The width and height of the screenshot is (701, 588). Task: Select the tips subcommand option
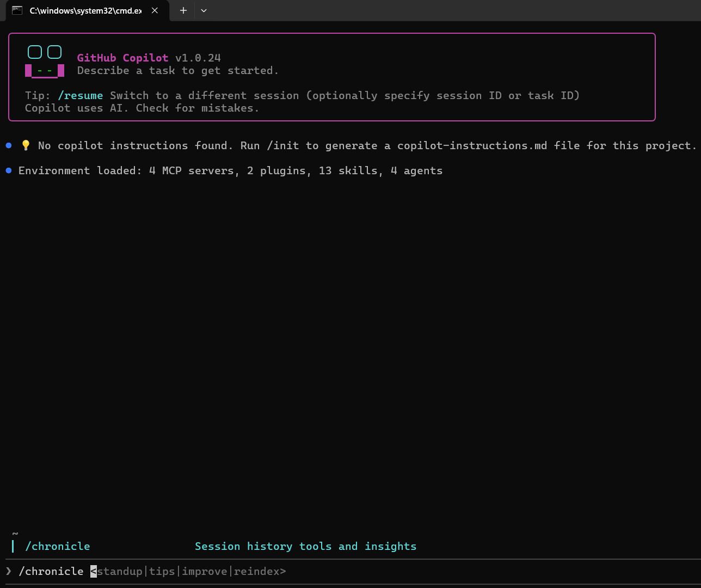(161, 571)
